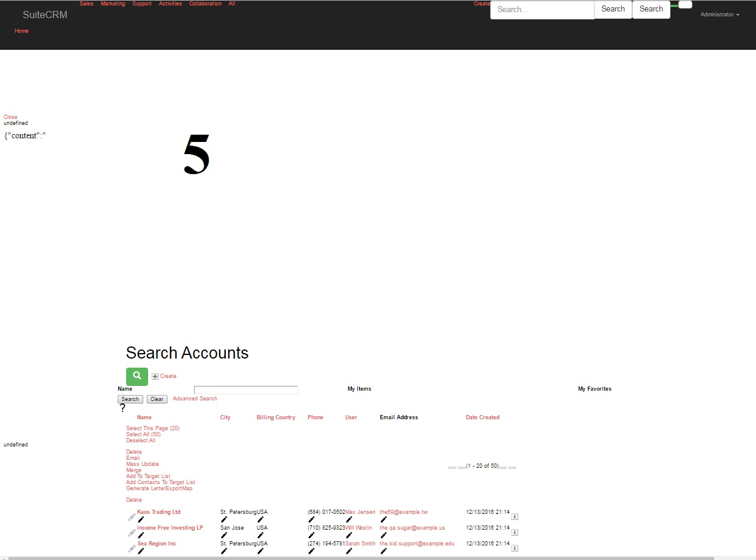The image size is (756, 560).
Task: Open the Marketing menu
Action: click(113, 4)
